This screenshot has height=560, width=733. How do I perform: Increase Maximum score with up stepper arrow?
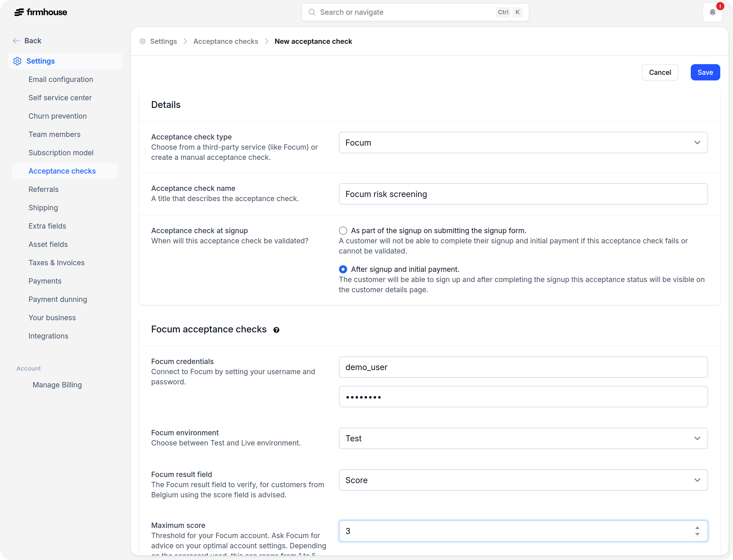click(697, 528)
